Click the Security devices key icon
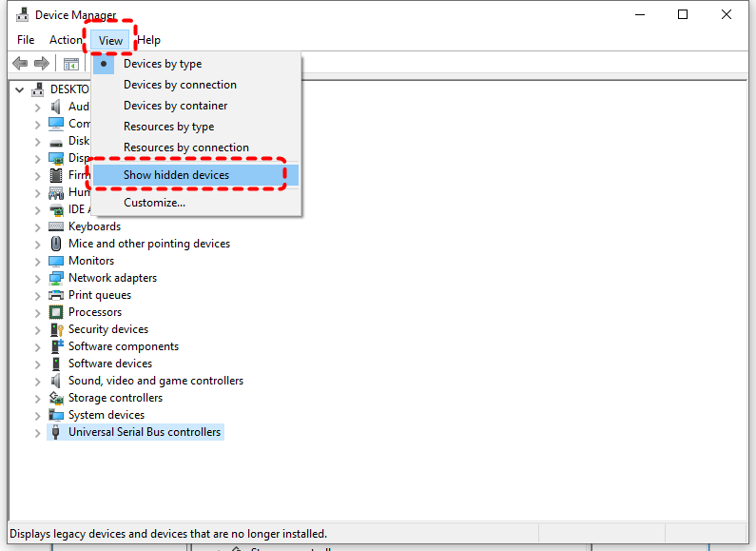 [56, 329]
